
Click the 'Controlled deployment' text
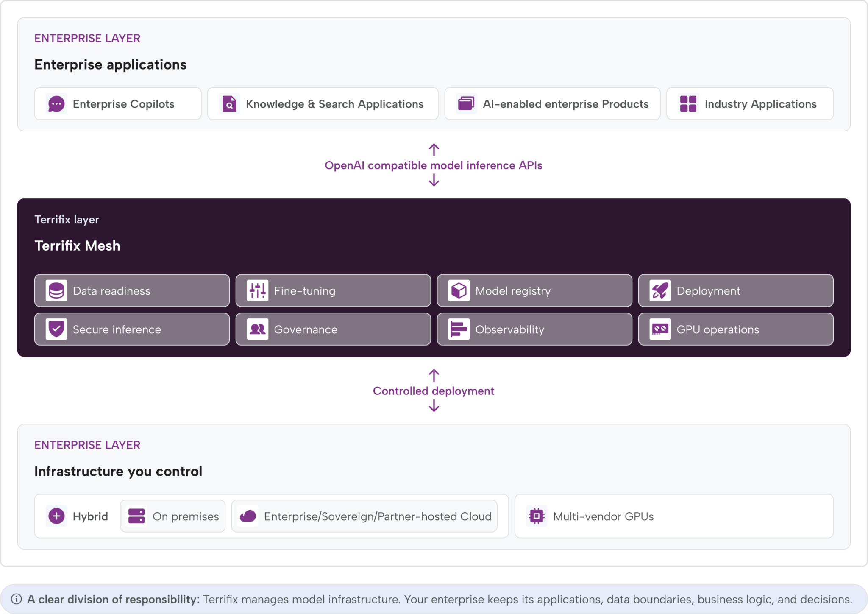(x=434, y=391)
